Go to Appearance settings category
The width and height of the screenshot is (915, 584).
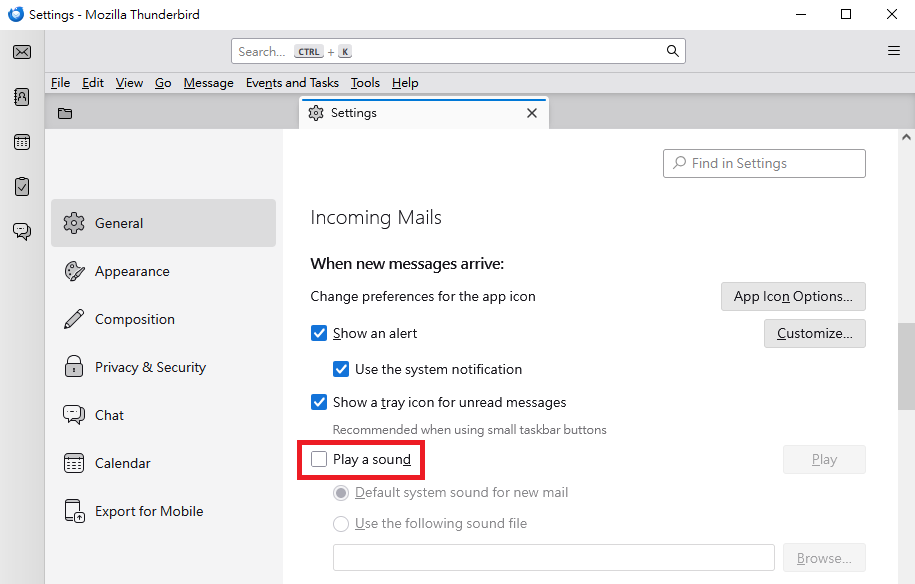[x=132, y=271]
